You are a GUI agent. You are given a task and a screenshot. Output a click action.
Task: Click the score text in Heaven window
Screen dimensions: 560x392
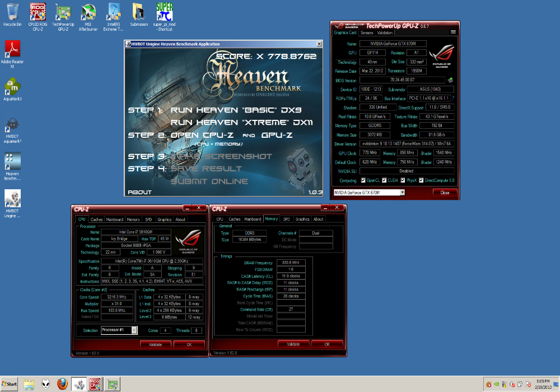click(267, 56)
